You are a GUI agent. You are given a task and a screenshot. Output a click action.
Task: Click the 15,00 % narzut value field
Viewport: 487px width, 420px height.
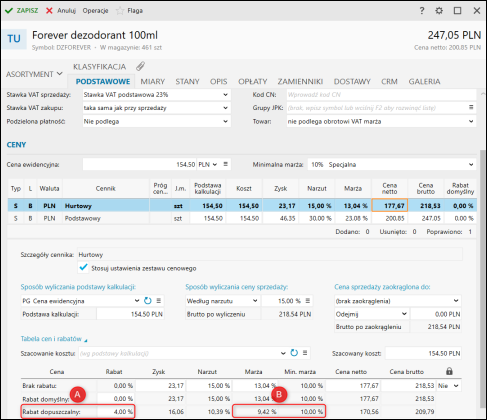pyautogui.click(x=282, y=301)
